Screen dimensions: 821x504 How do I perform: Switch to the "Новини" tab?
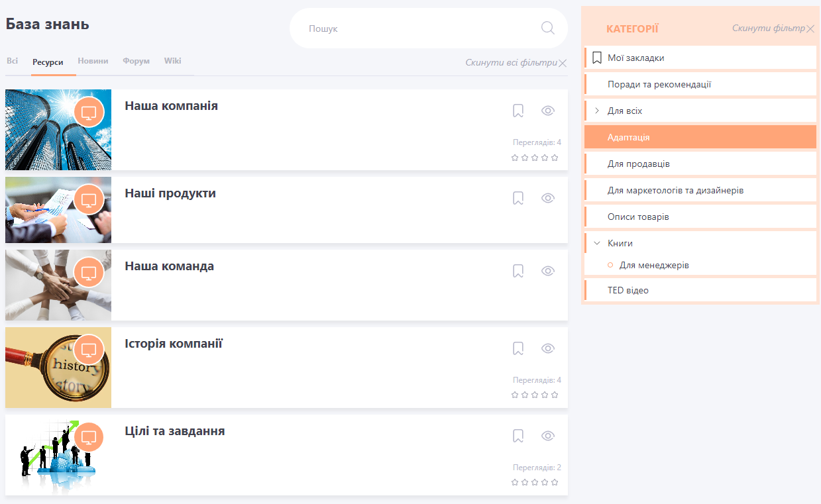[93, 61]
